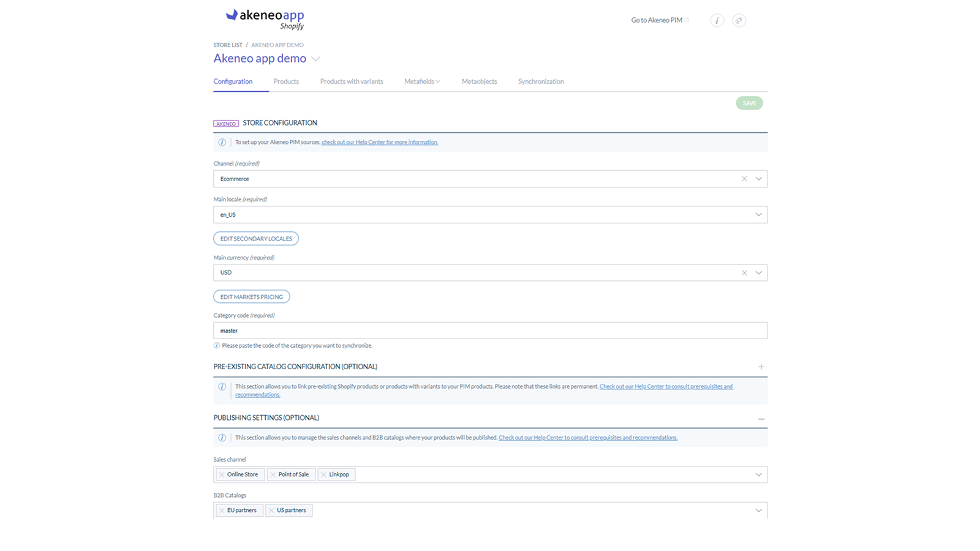Expand the store switcher chevron next to Akeneo app demo

point(315,59)
